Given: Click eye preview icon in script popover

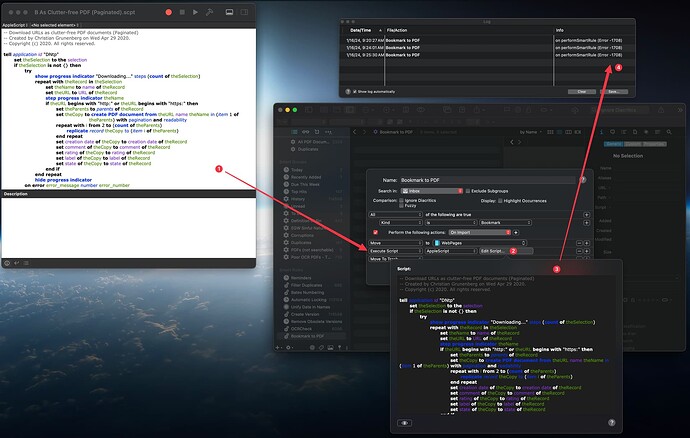Looking at the screenshot, I should (404, 423).
